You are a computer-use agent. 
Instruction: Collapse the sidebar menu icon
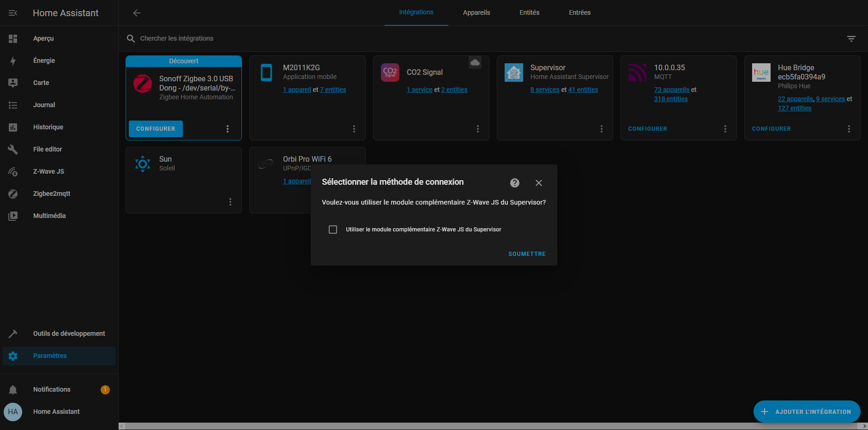click(13, 13)
